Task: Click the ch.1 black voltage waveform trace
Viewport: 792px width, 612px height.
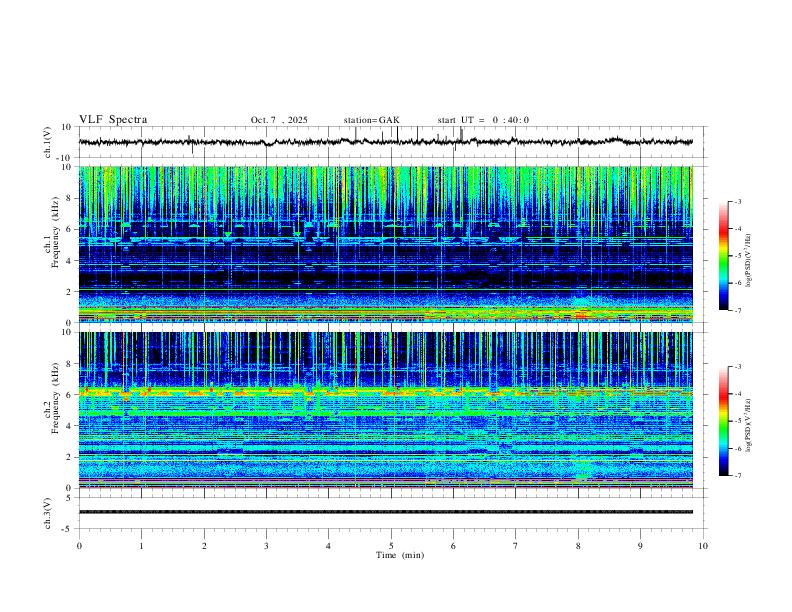Action: tap(385, 142)
